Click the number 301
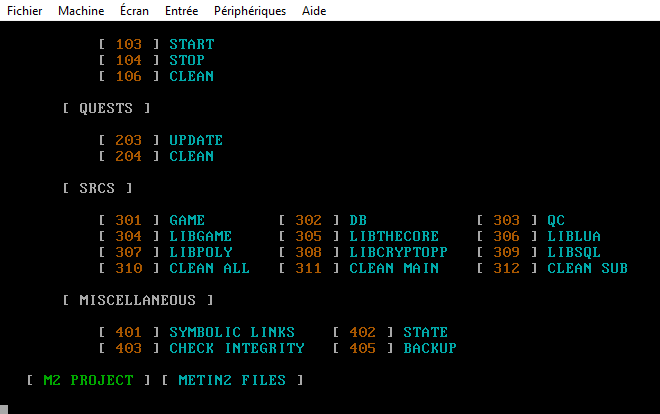 pyautogui.click(x=129, y=220)
